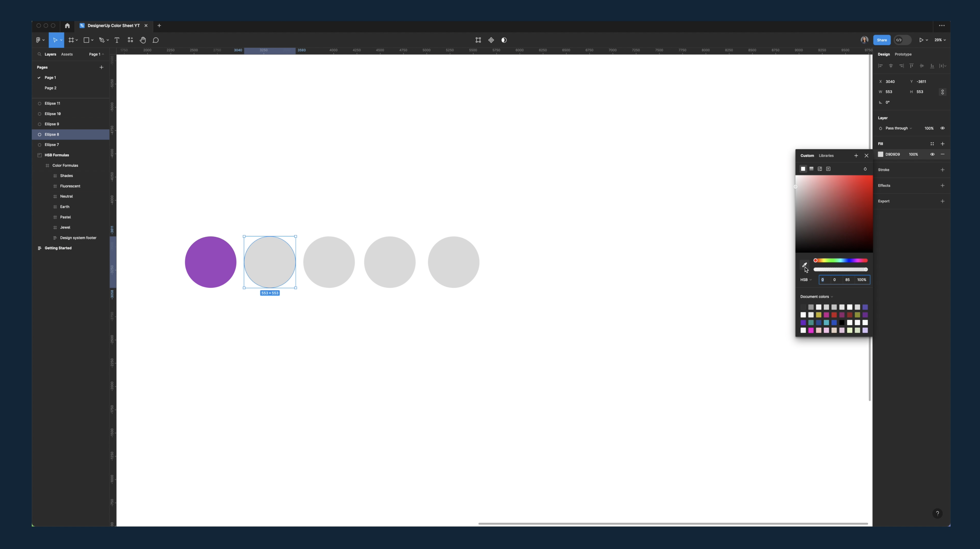
Task: Switch to Libraries tab in color panel
Action: pyautogui.click(x=827, y=155)
